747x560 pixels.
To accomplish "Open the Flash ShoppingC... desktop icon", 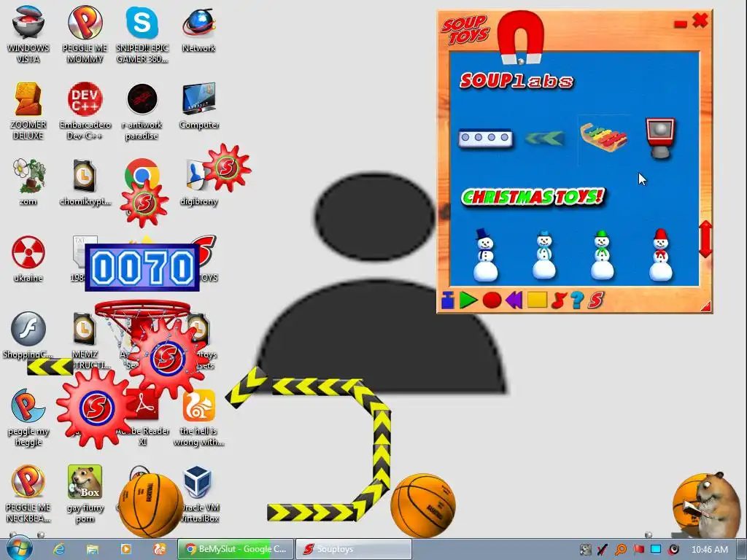I will [28, 334].
